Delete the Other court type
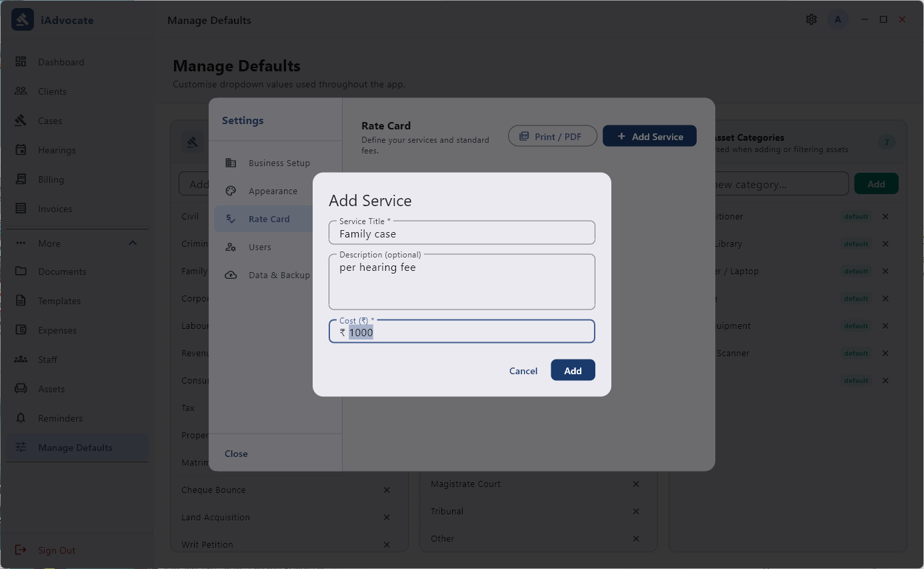 pyautogui.click(x=636, y=538)
